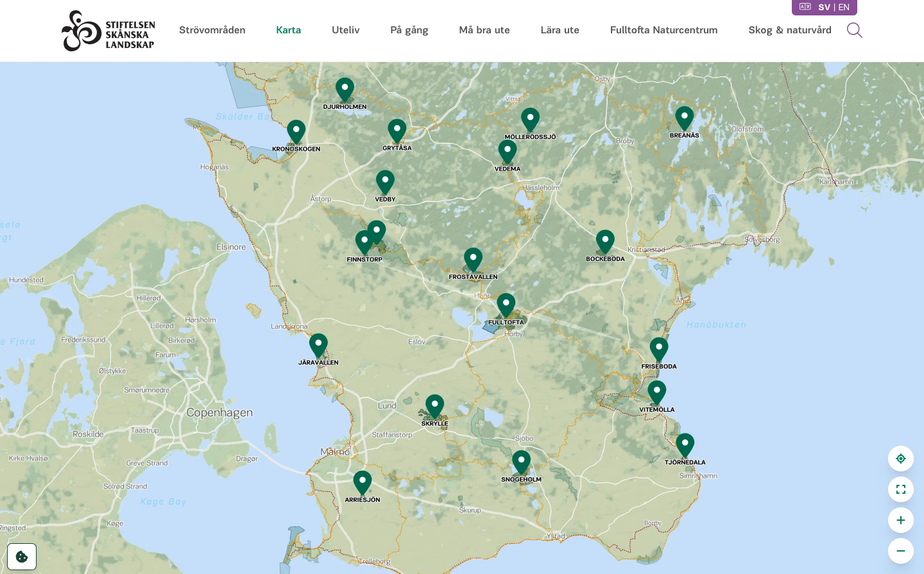Locate my position on the map
Screen dimensions: 924x574
tap(900, 459)
